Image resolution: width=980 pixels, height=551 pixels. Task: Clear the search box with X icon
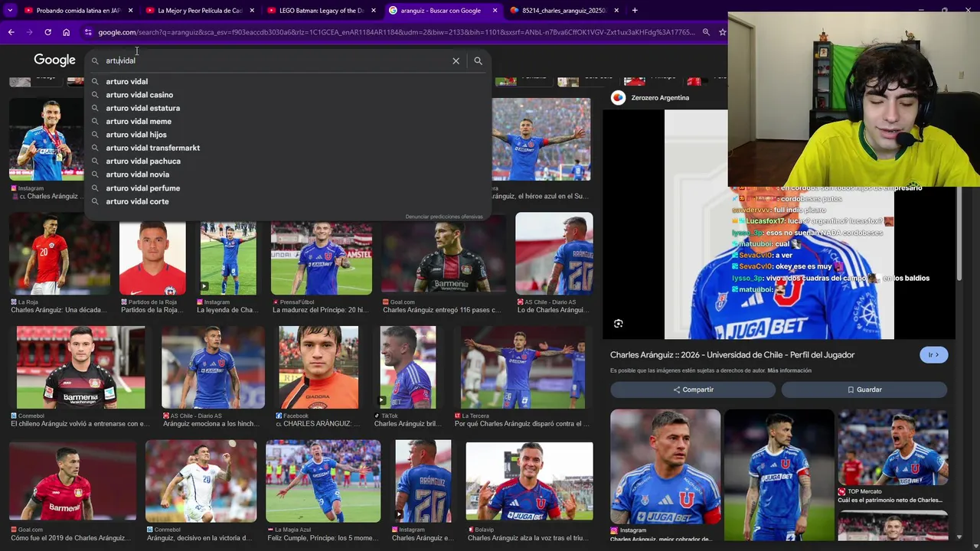(456, 60)
